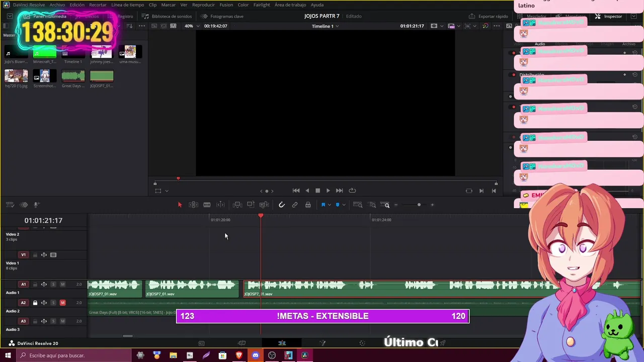The image size is (644, 362).
Task: Open Brave browser from the taskbar
Action: pos(239,355)
